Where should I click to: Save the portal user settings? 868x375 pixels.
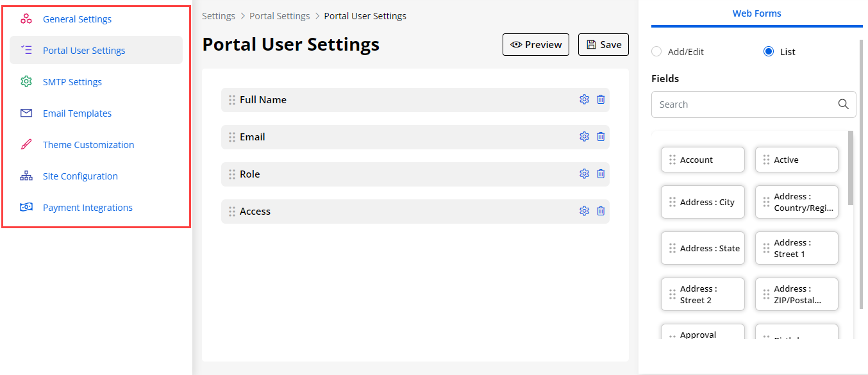click(x=603, y=45)
